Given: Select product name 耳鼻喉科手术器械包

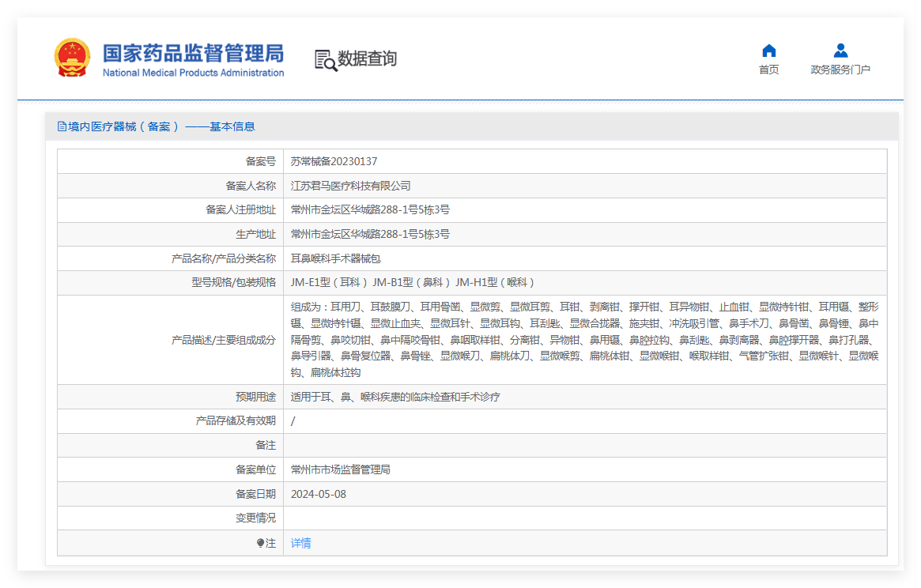Looking at the screenshot, I should click(x=335, y=258).
